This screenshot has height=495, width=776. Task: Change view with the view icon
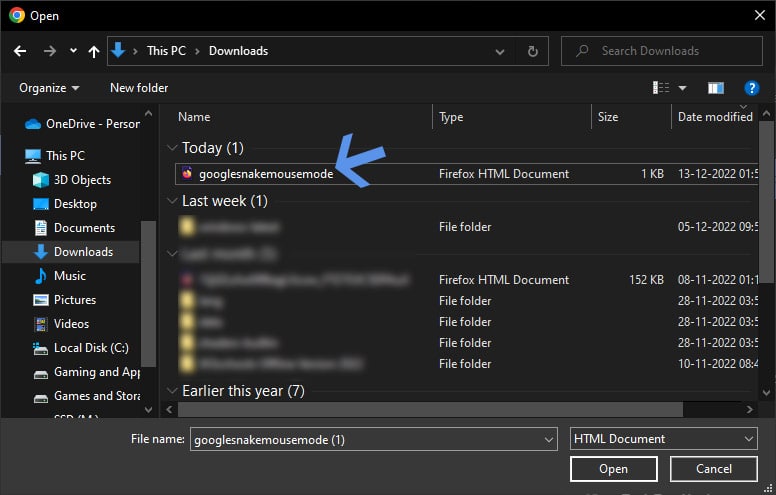point(661,88)
